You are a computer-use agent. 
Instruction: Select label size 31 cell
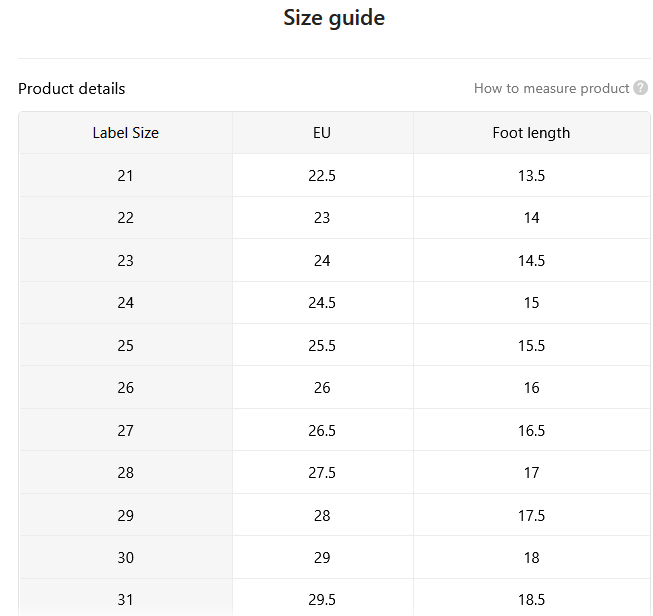pos(125,599)
